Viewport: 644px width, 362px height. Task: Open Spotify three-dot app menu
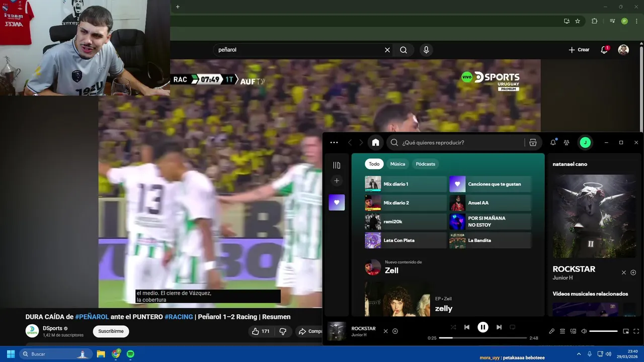334,143
